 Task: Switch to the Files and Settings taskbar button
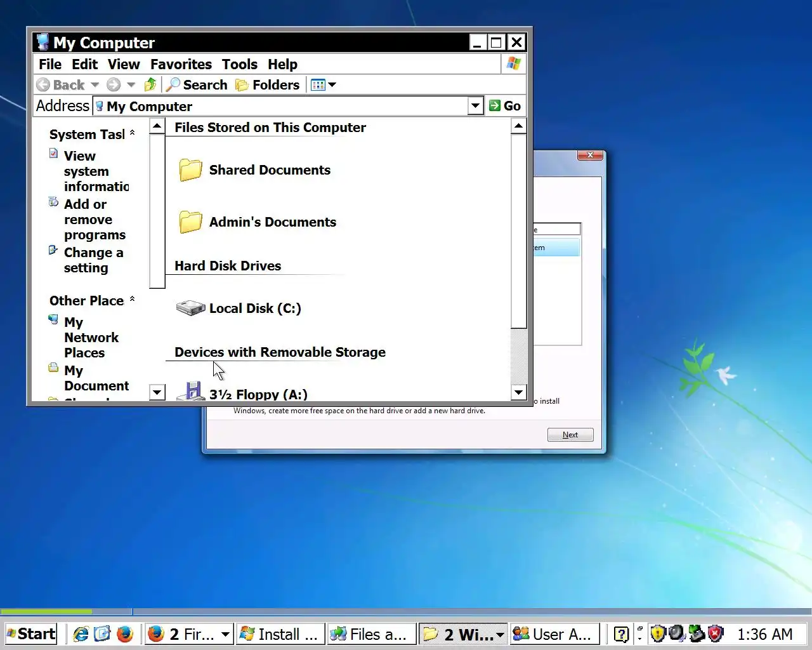tap(372, 633)
